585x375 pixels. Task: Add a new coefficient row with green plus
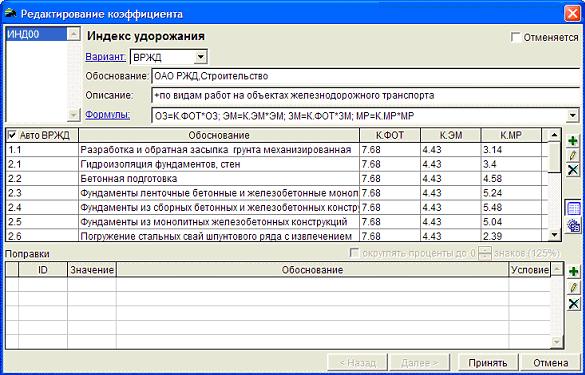573,141
